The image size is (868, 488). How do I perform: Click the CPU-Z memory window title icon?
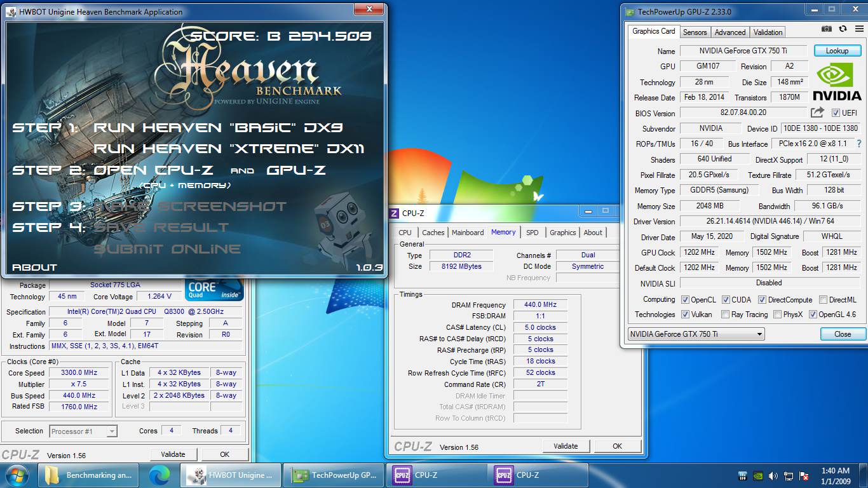(x=394, y=213)
